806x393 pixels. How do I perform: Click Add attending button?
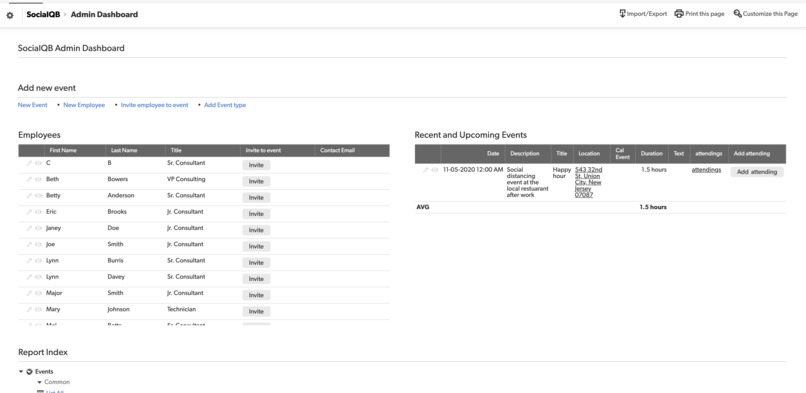pos(757,172)
